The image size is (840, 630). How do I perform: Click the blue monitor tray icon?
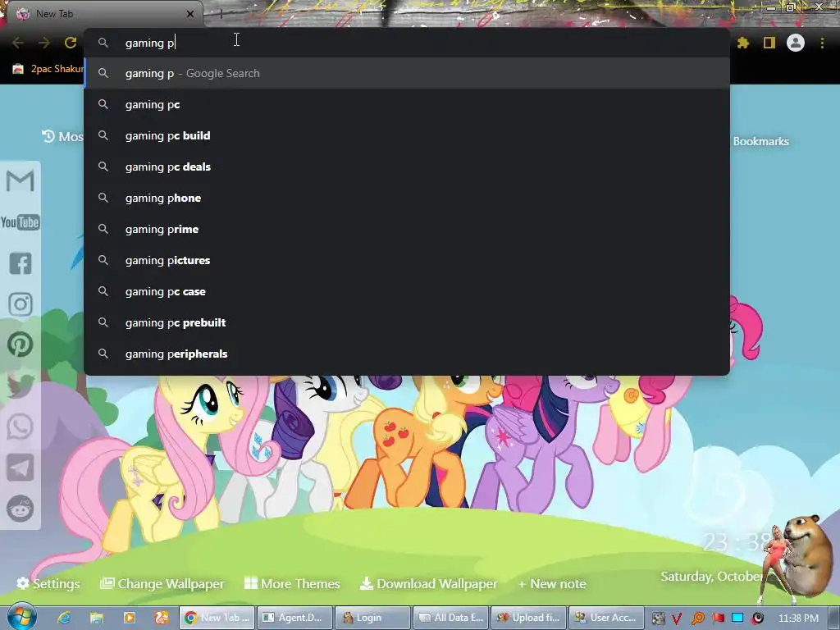point(737,619)
